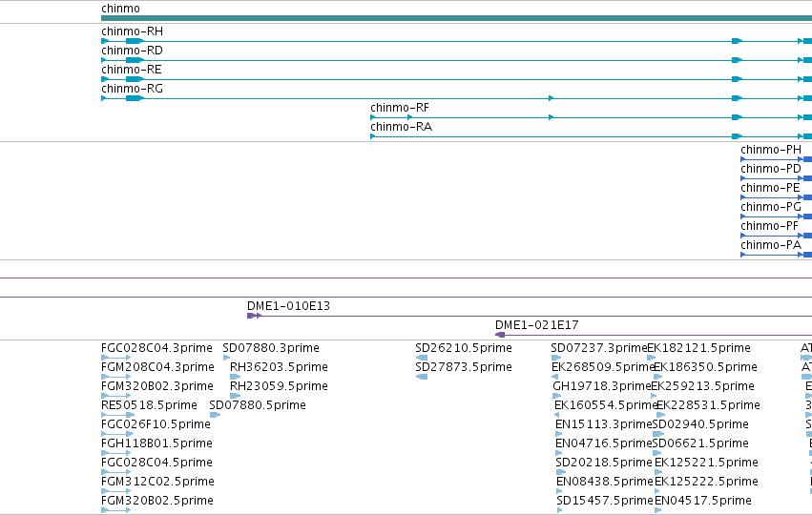This screenshot has height=515, width=812.
Task: Select EST RE50518.5prime
Action: [149, 405]
